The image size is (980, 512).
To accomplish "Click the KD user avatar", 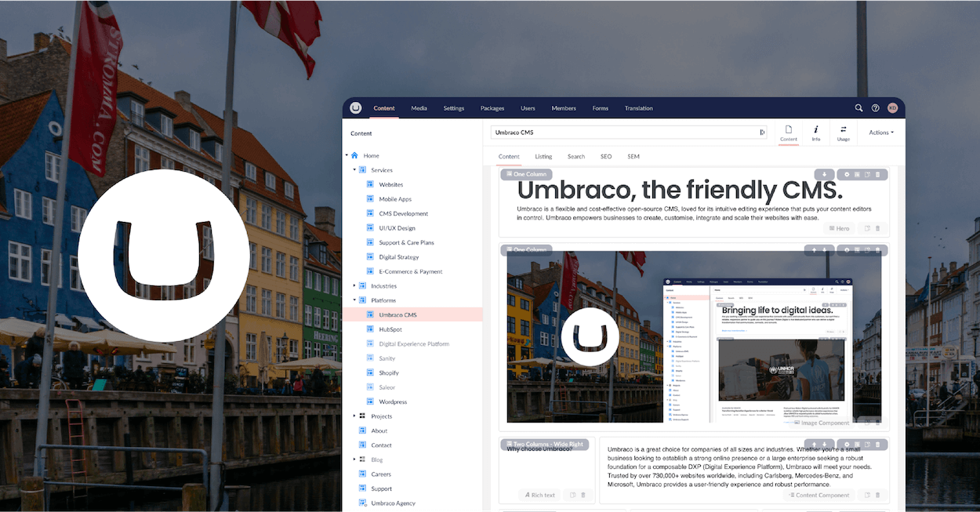I will pyautogui.click(x=892, y=107).
